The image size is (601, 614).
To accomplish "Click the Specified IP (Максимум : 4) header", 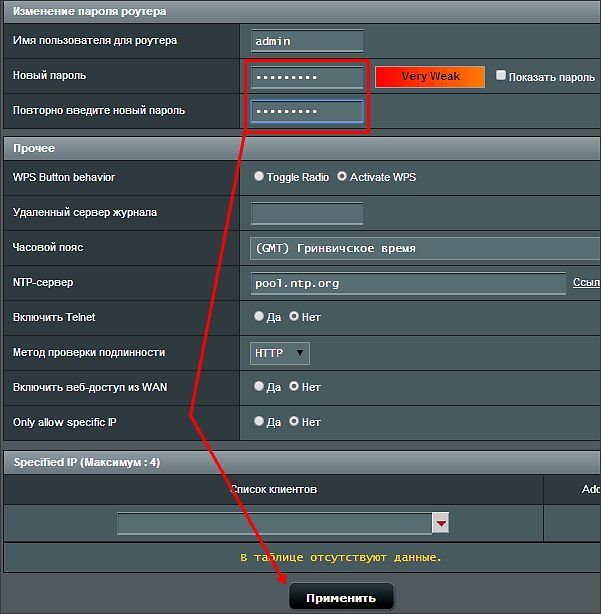I will point(302,462).
